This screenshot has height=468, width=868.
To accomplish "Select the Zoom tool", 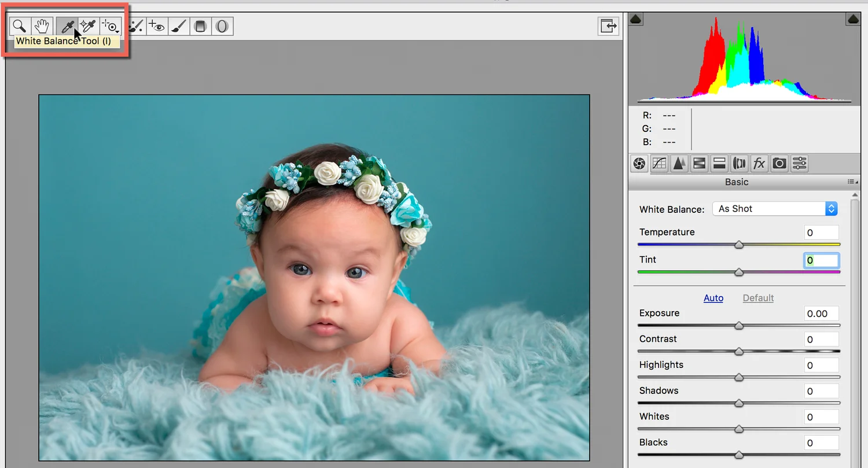I will [x=19, y=25].
